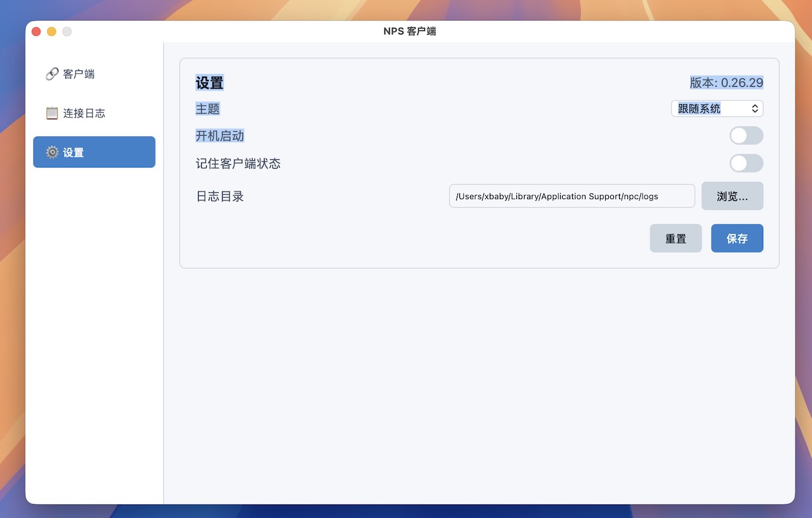Click the gray disabled zoom window button
This screenshot has width=812, height=518.
(x=67, y=32)
